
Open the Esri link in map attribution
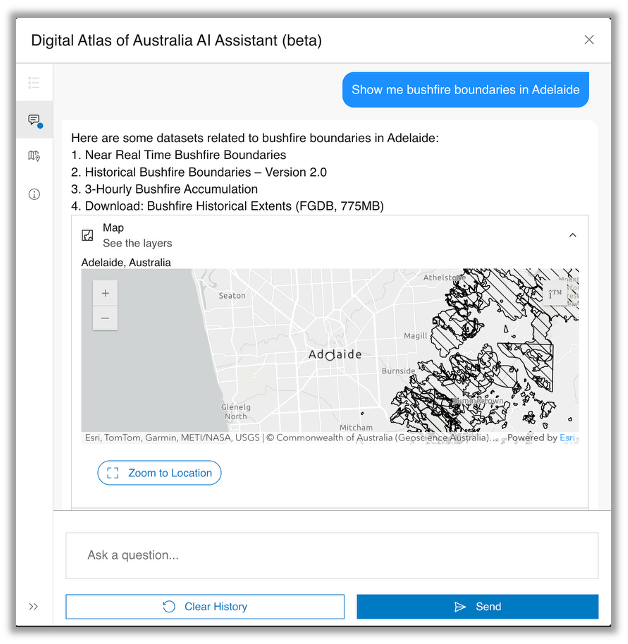point(567,438)
